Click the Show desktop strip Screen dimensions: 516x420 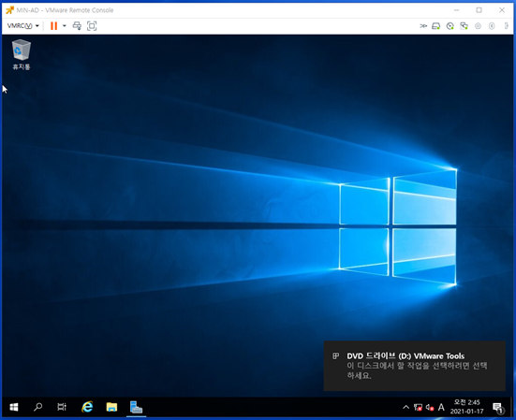tap(511, 407)
